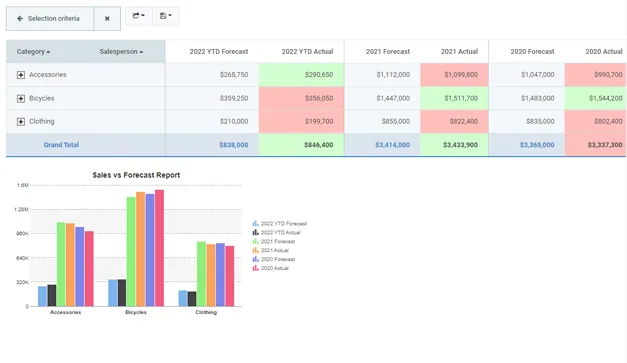Select Accessories $1,099,800 cell
Viewport: 627px width, 363px height.
point(454,75)
